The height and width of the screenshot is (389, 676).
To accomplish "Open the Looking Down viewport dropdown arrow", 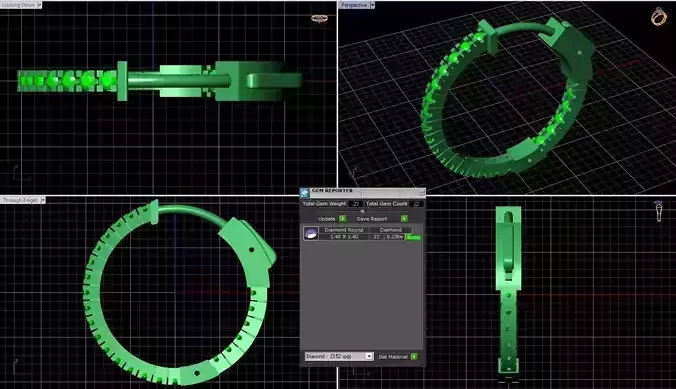I will click(x=39, y=5).
